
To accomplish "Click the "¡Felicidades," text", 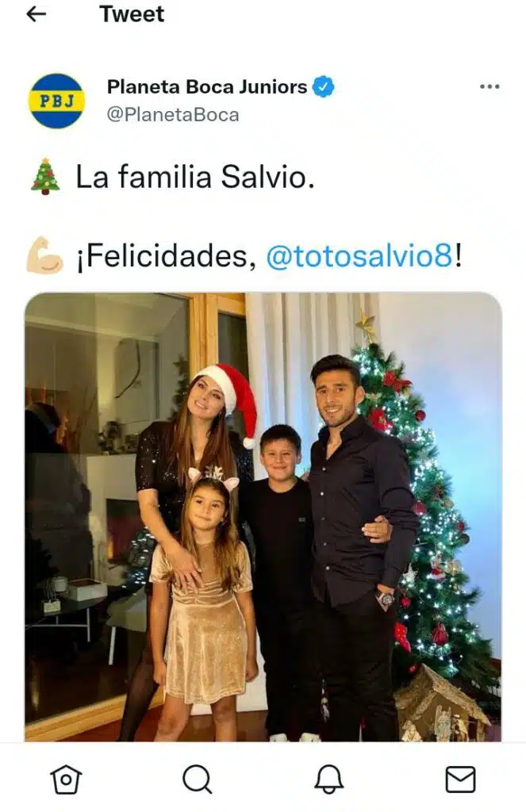I will point(166,256).
